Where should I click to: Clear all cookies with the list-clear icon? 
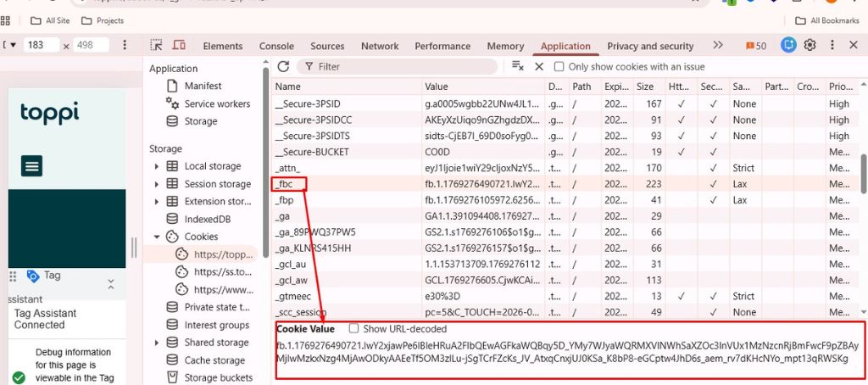click(518, 66)
